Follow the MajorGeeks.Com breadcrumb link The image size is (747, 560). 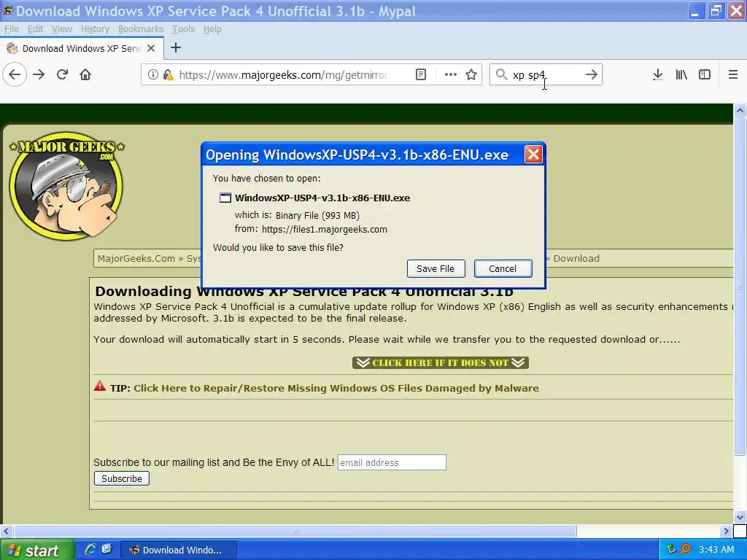(136, 259)
